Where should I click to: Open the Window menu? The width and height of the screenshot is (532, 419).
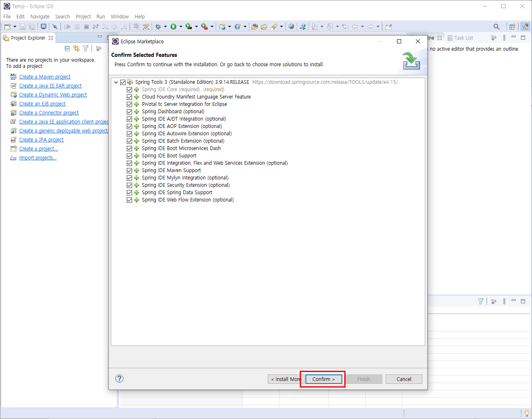pos(120,16)
